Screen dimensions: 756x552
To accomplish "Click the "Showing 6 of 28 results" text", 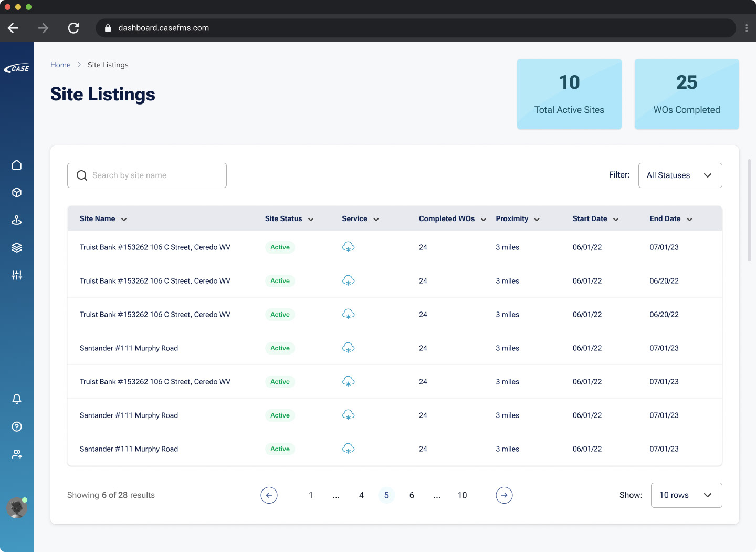I will tap(111, 495).
